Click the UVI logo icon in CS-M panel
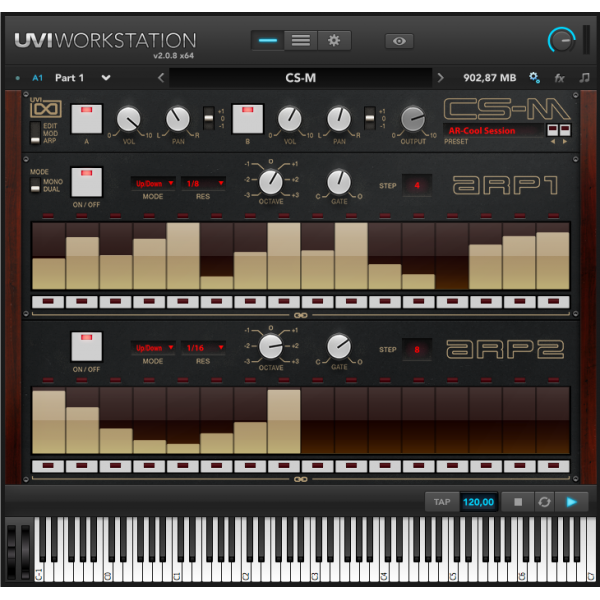Image resolution: width=600 pixels, height=600 pixels. pos(46,108)
